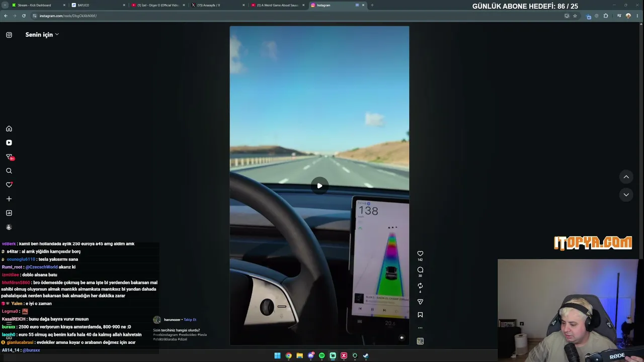Open the dashboard chart icon in the sidebar

(9, 213)
